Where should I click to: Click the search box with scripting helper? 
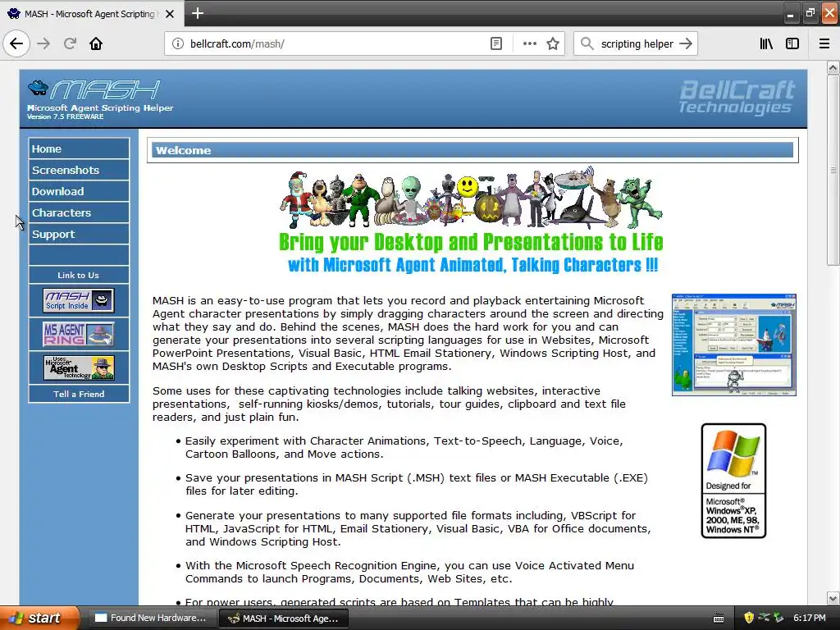[x=637, y=43]
